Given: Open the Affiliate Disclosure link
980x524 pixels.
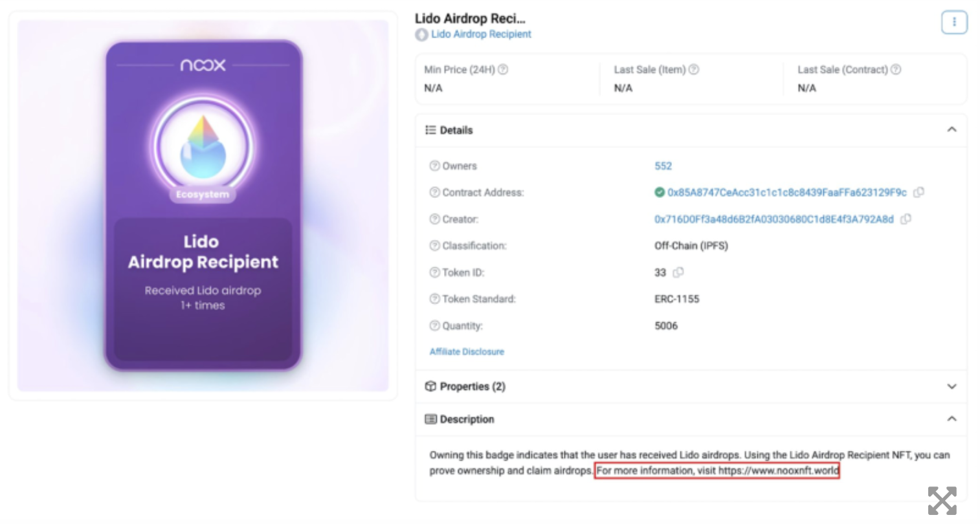Looking at the screenshot, I should pyautogui.click(x=467, y=352).
